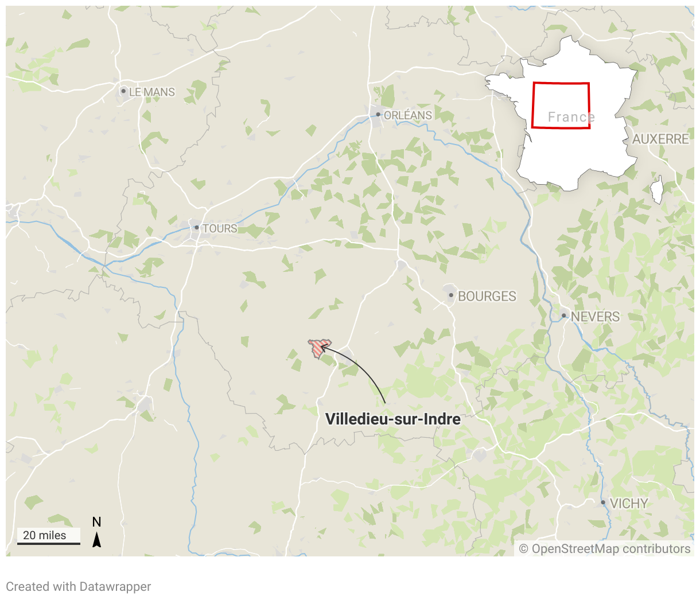Click the 20 miles scale bar
Image resolution: width=700 pixels, height=600 pixels.
[49, 537]
